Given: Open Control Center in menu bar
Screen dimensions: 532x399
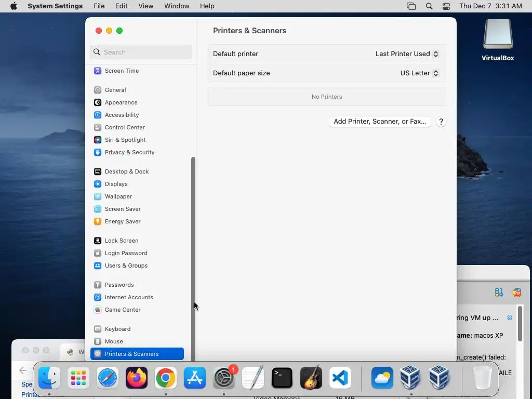Looking at the screenshot, I should (x=446, y=6).
